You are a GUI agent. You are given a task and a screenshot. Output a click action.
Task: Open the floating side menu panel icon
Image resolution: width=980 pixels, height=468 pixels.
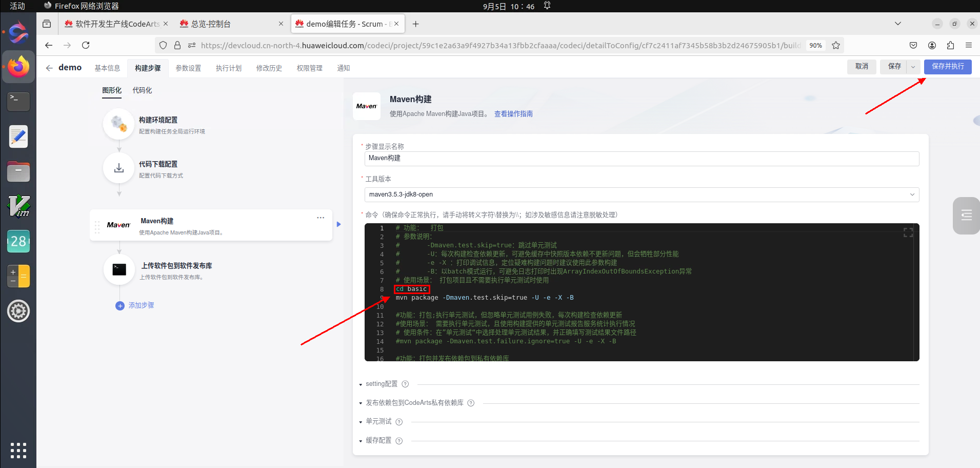coord(966,216)
